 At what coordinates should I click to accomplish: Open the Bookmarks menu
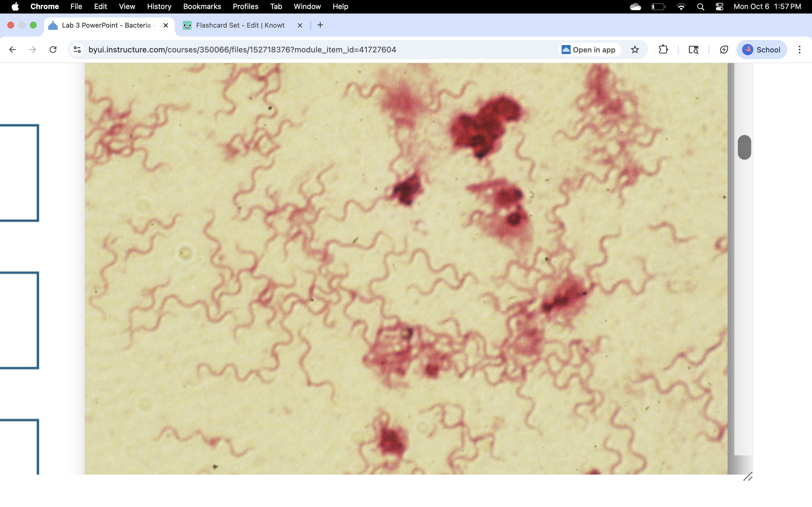(x=202, y=7)
